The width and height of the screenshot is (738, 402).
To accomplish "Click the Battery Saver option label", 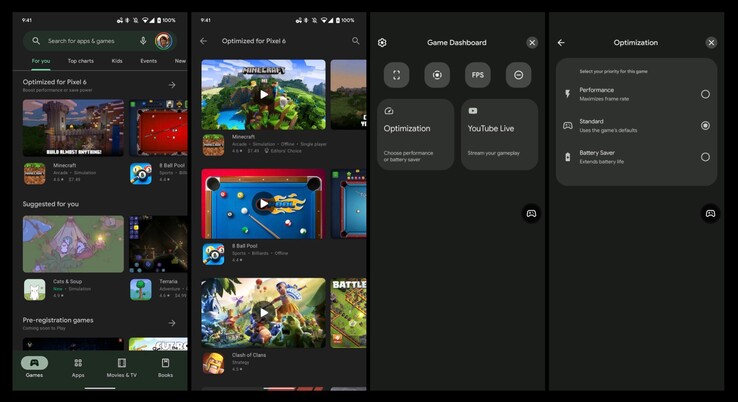I will click(597, 153).
